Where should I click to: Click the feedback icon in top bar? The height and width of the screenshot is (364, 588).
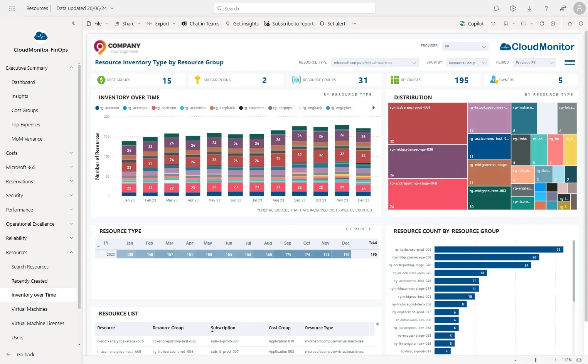click(x=563, y=8)
